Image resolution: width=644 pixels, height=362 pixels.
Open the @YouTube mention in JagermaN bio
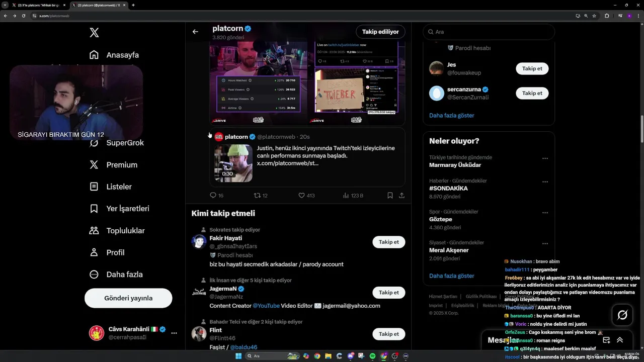pyautogui.click(x=266, y=306)
